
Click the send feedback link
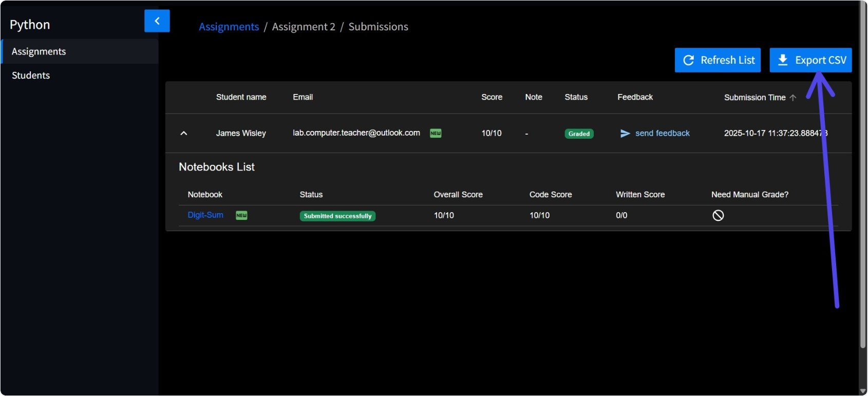[x=663, y=133]
